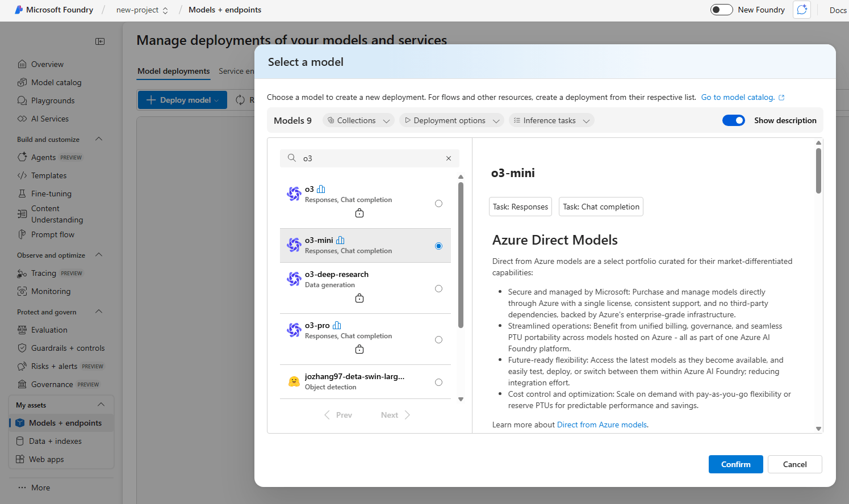Image resolution: width=849 pixels, height=504 pixels.
Task: Open the Model catalog sidebar icon
Action: (22, 82)
